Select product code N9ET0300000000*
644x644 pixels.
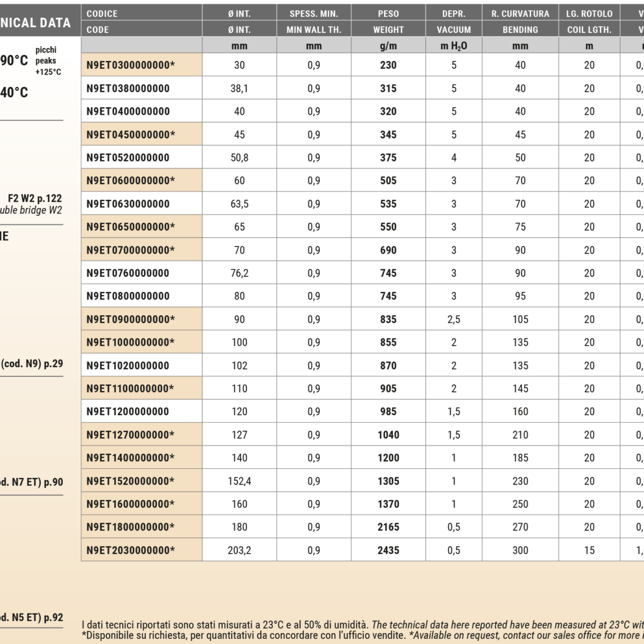(130, 65)
